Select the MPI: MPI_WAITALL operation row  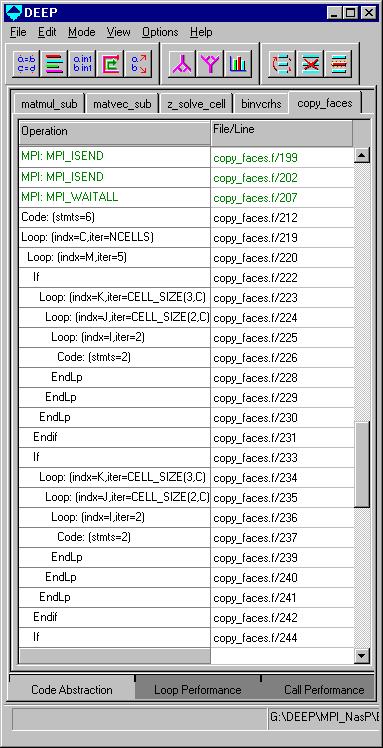point(115,197)
